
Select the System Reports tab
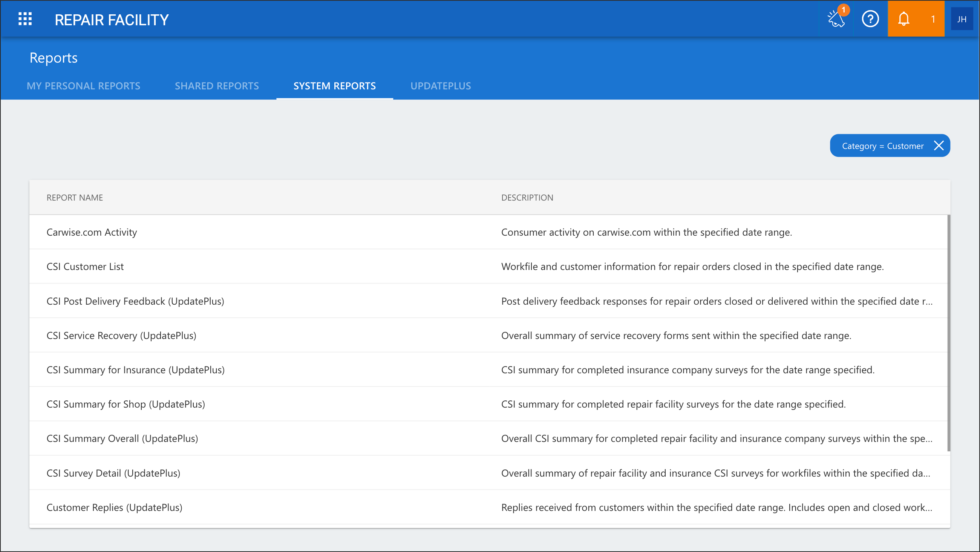click(334, 86)
